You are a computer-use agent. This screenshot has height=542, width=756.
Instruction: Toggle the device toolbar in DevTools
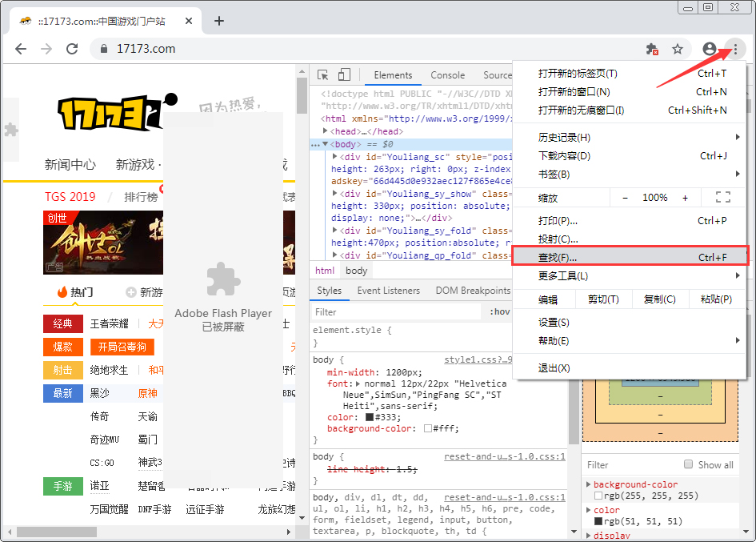344,74
